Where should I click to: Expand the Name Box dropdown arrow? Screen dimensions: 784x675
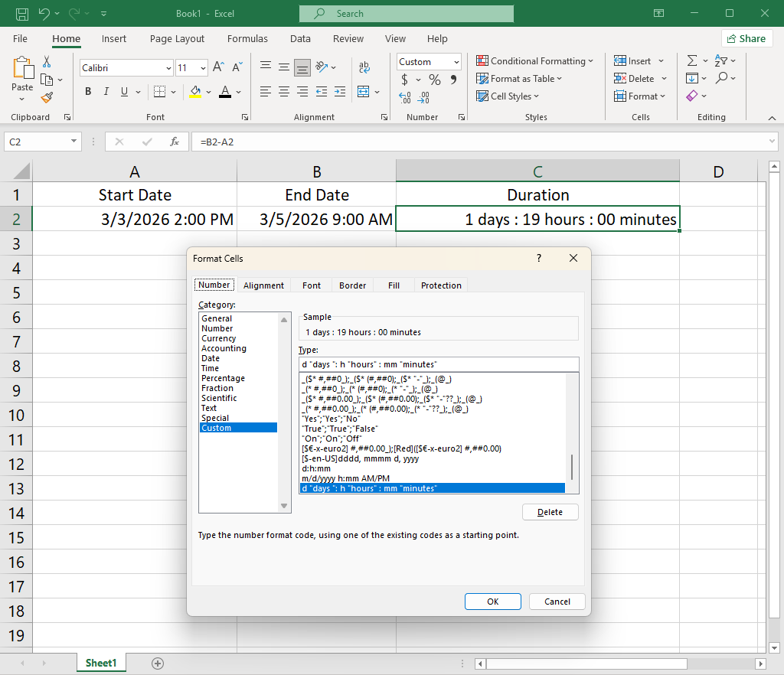coord(73,142)
